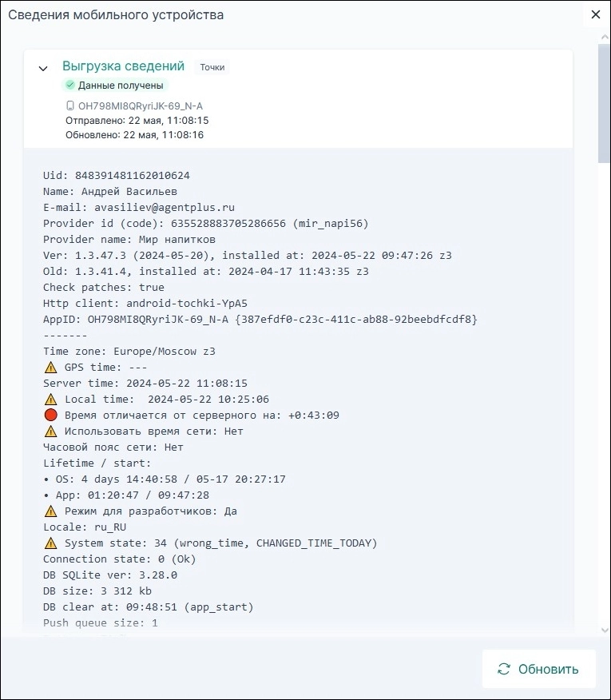This screenshot has height=700, width=611.
Task: Close the Сведения мобильного устройства dialog
Action: click(x=595, y=14)
